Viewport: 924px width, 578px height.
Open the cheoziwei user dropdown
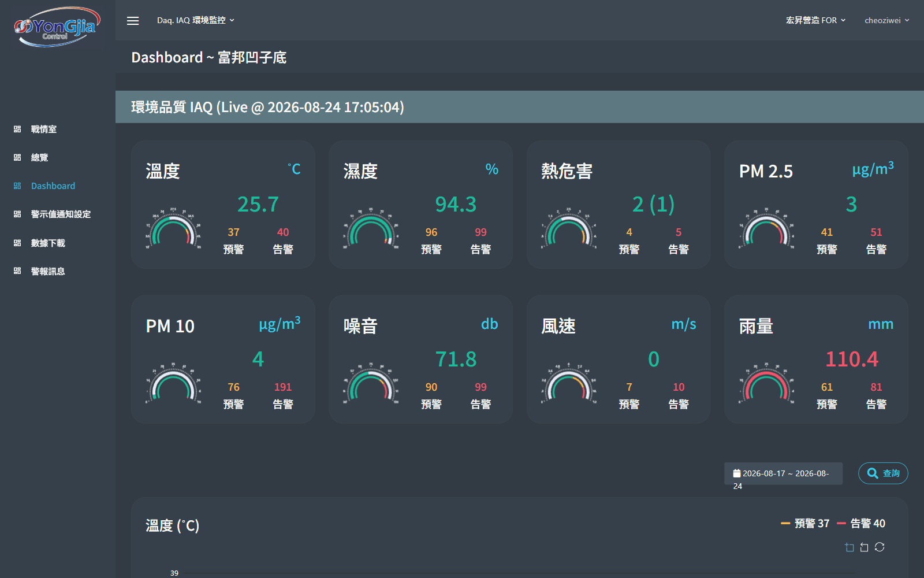(x=886, y=20)
